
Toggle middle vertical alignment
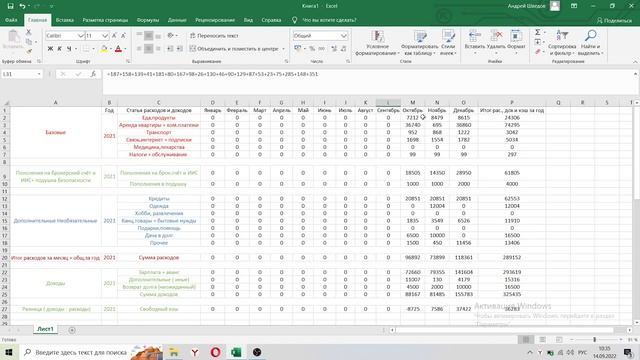click(x=149, y=36)
